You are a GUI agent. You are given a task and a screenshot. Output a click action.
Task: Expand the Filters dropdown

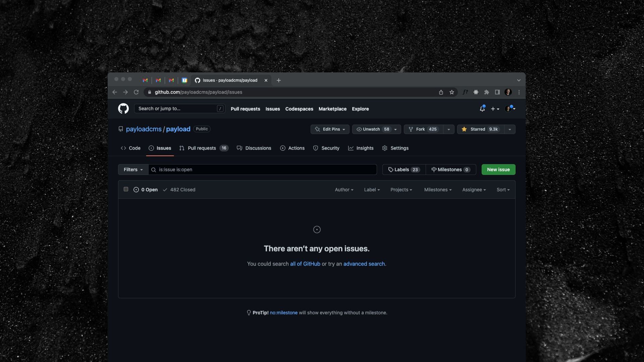133,170
